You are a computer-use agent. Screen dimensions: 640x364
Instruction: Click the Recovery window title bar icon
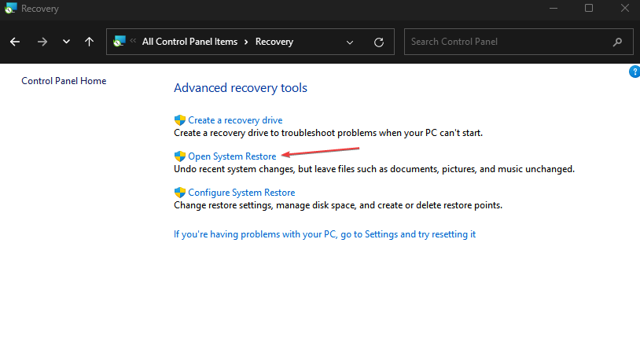(10, 9)
